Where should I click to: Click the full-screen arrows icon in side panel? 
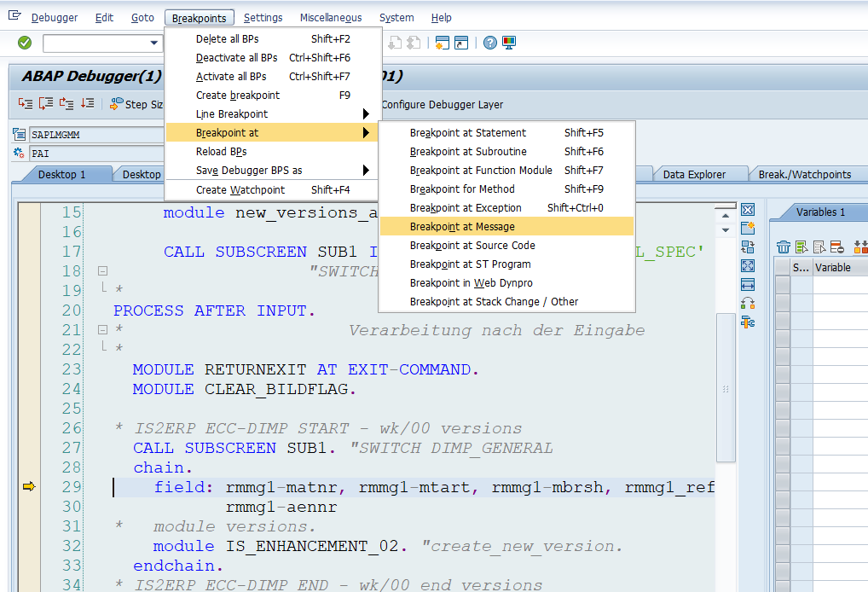(748, 267)
